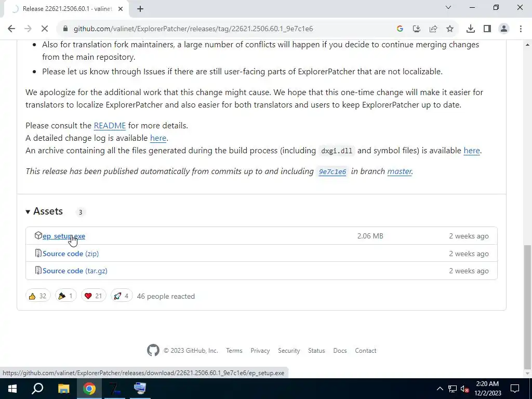
Task: Open the Security footer link
Action: (x=289, y=351)
